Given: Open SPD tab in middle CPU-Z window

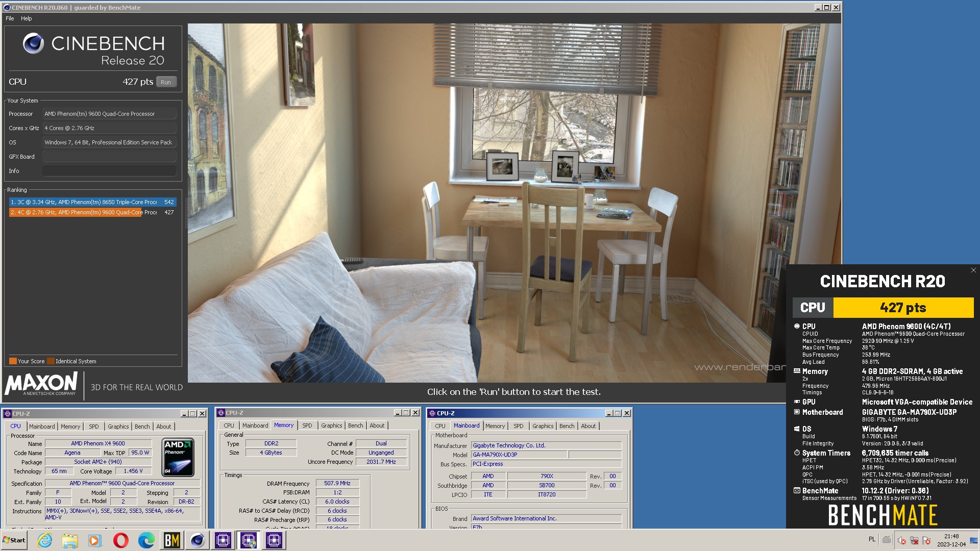Looking at the screenshot, I should point(307,425).
